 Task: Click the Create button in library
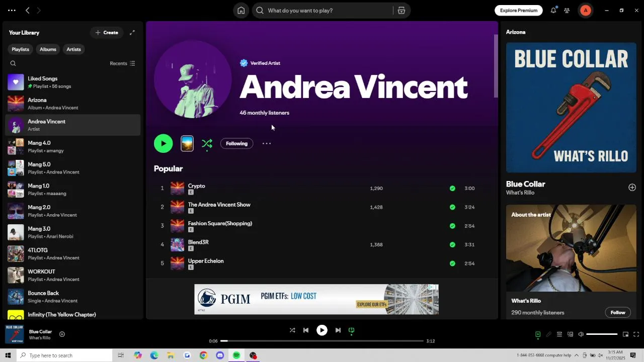coord(107,33)
